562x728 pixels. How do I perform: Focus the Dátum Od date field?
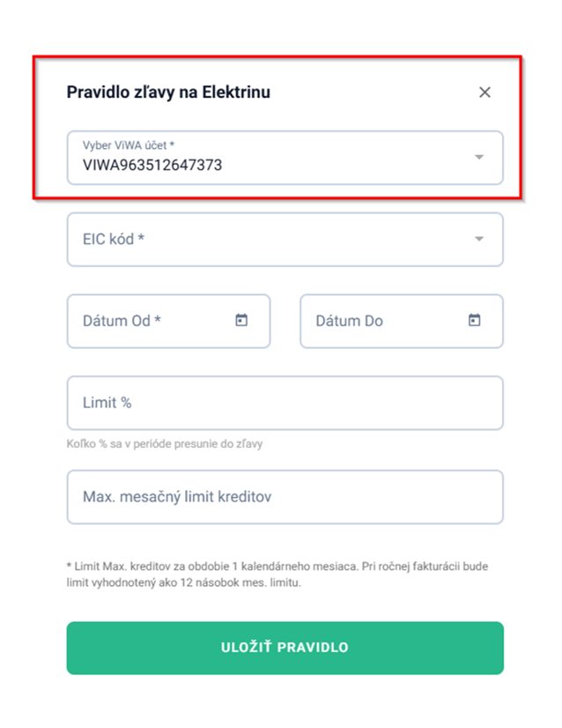(122, 321)
